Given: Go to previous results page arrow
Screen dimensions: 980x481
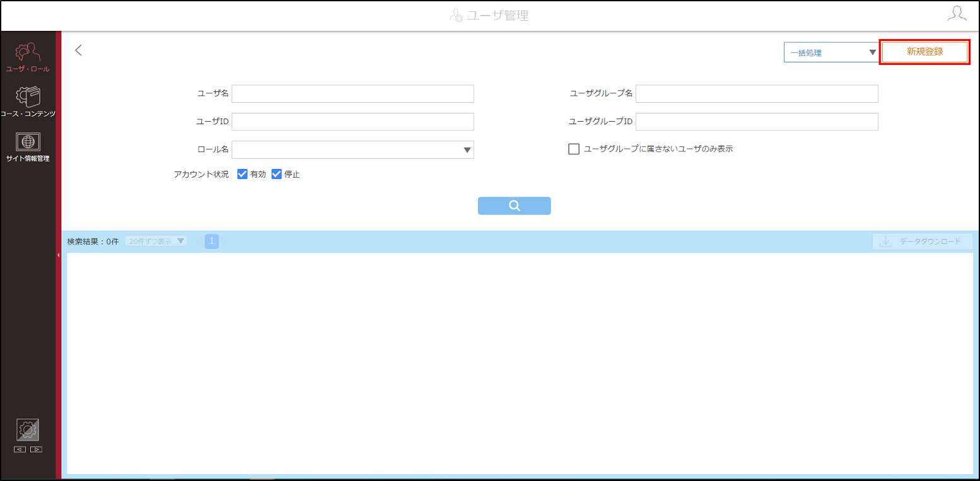Looking at the screenshot, I should click(198, 241).
